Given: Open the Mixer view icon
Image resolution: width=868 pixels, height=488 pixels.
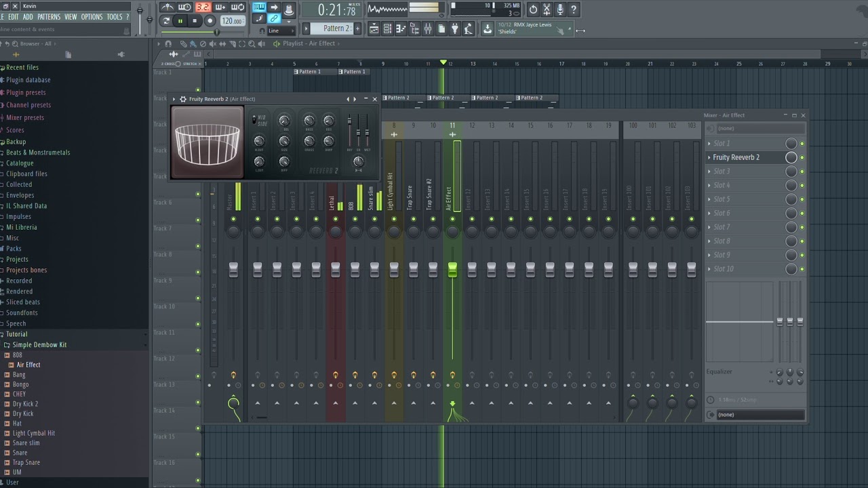Looking at the screenshot, I should (x=427, y=28).
